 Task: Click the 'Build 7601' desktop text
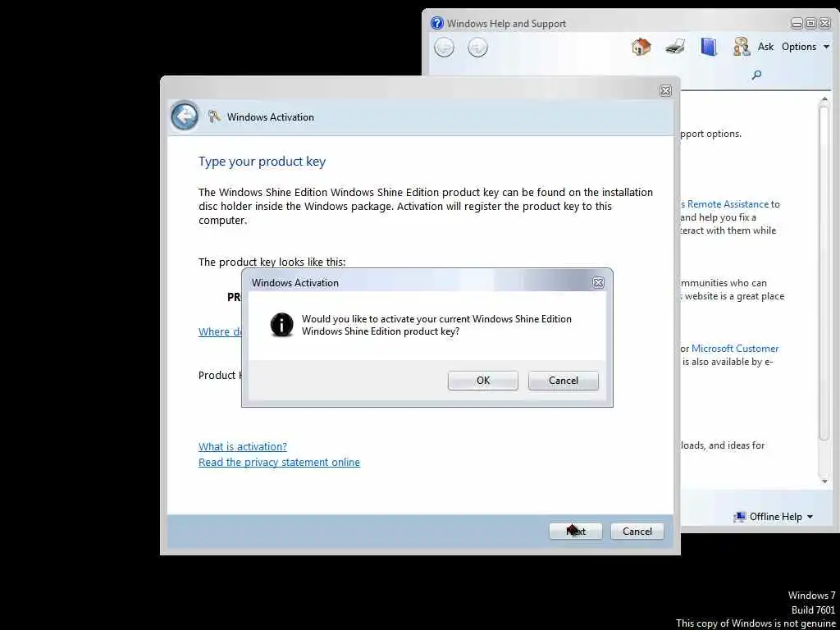[x=813, y=609]
